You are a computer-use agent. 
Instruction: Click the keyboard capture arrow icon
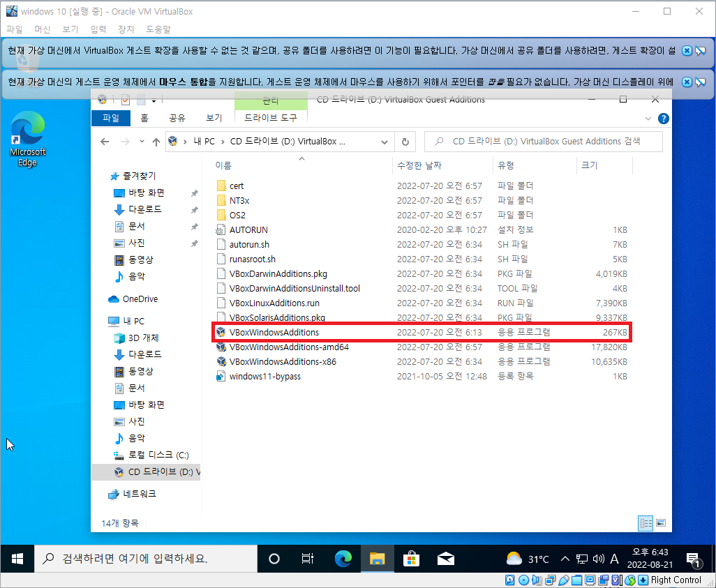(643, 580)
